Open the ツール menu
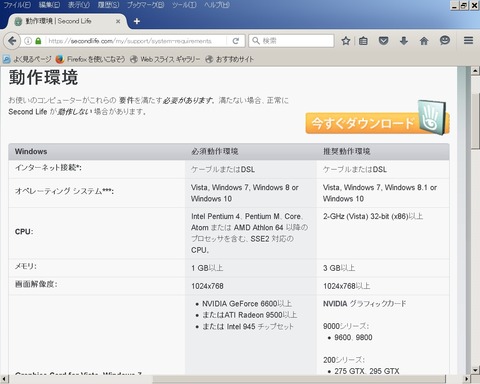This screenshot has height=384, width=480. click(x=184, y=5)
